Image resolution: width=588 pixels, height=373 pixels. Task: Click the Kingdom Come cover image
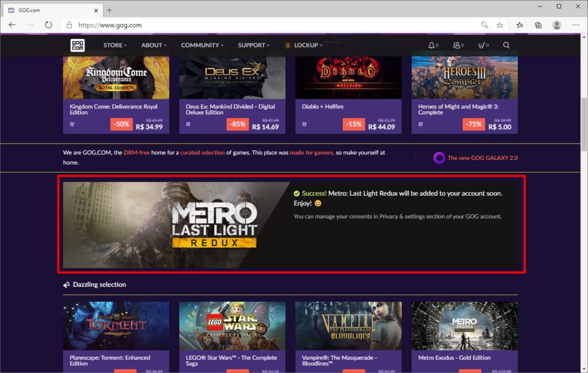(x=116, y=77)
